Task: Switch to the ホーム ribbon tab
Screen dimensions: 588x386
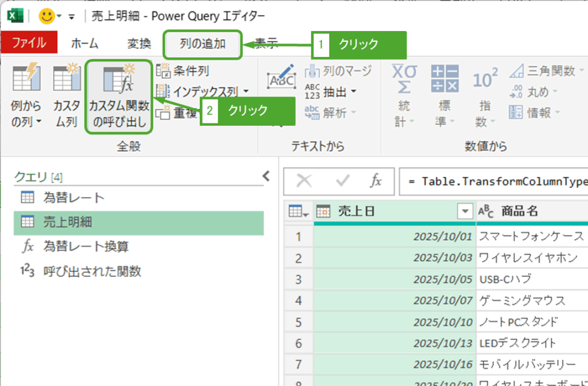Action: tap(85, 44)
